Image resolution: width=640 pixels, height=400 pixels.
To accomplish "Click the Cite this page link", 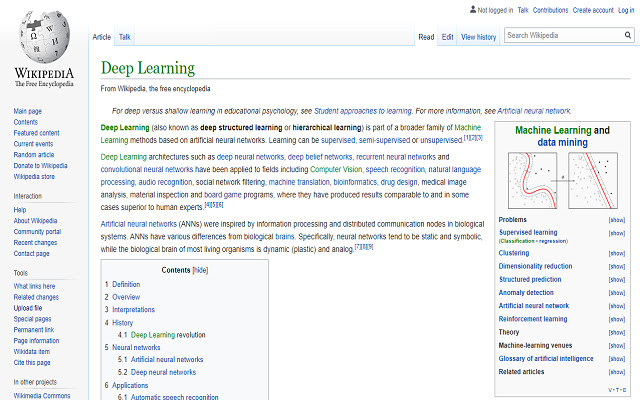I will 34,360.
